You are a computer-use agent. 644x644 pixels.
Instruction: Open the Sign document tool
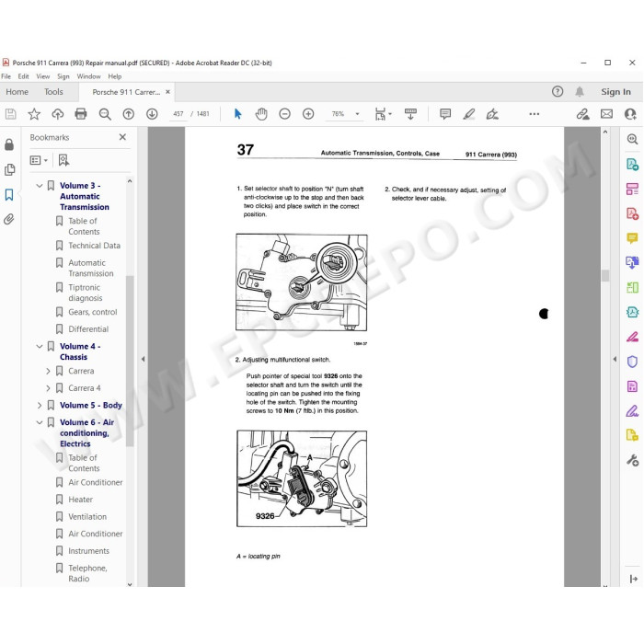(492, 114)
